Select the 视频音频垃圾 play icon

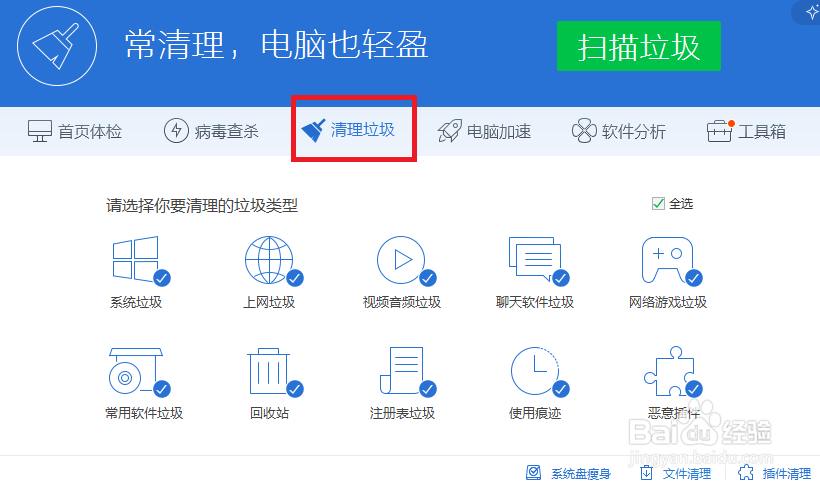401,259
